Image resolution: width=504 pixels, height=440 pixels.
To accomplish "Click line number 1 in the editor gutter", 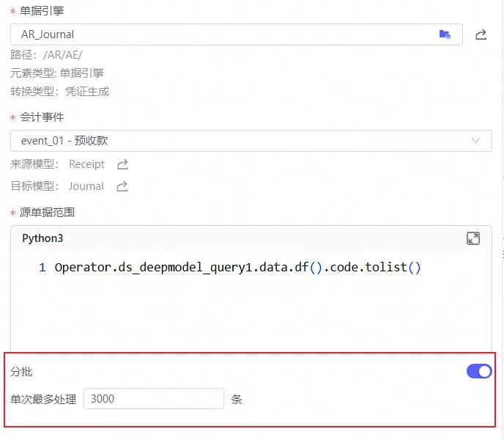I will pyautogui.click(x=42, y=268).
